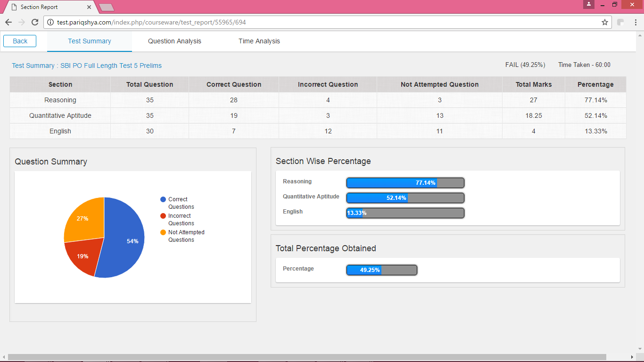This screenshot has height=362, width=644.
Task: Close the Section Report tab
Action: click(x=90, y=7)
